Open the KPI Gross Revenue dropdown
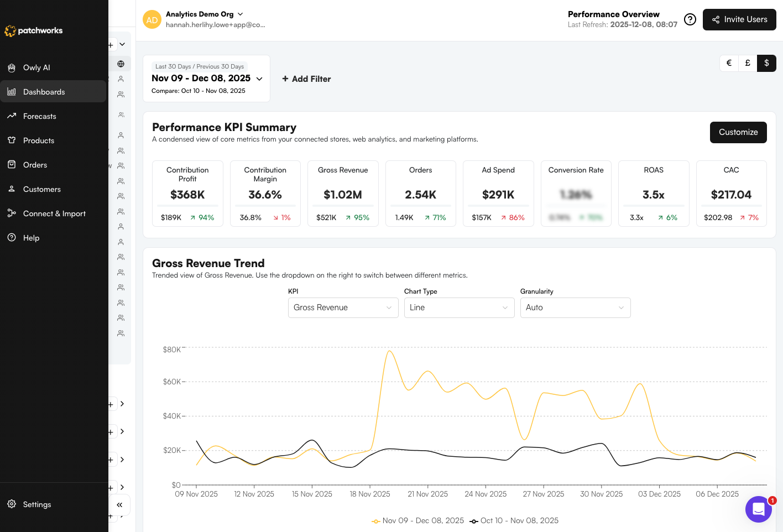 (x=343, y=307)
